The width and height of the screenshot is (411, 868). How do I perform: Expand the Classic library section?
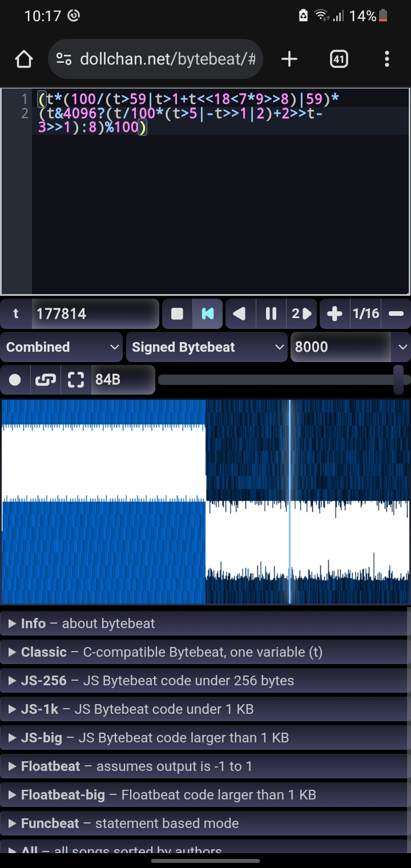click(x=205, y=652)
